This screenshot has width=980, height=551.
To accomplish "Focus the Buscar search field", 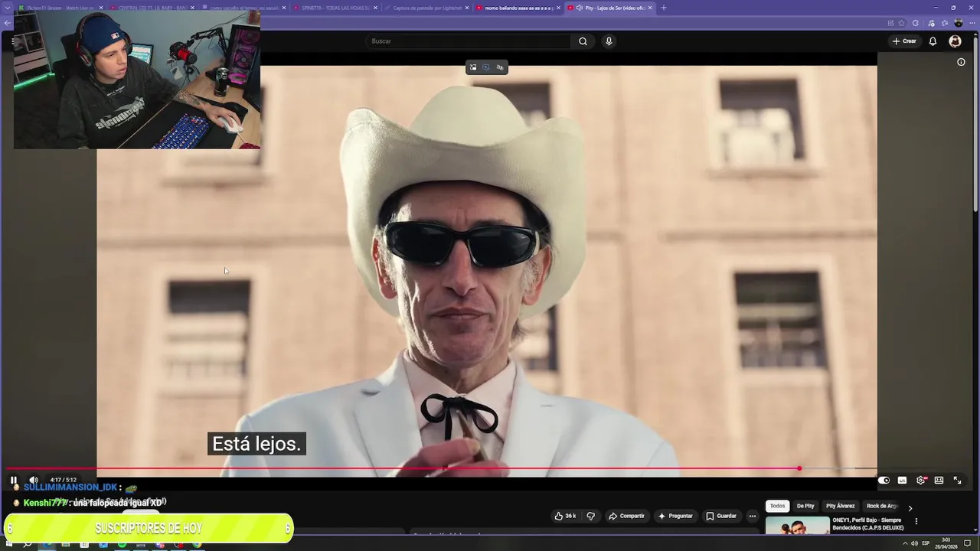I will pyautogui.click(x=469, y=41).
